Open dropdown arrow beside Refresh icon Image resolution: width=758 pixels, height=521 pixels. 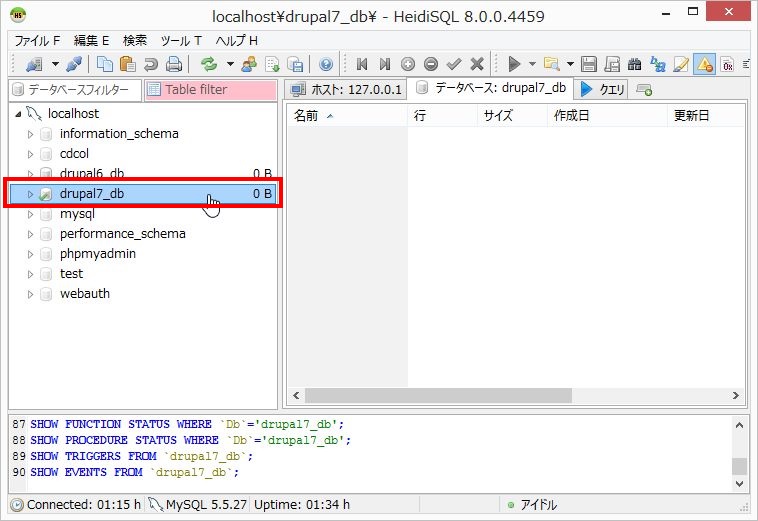[230, 64]
